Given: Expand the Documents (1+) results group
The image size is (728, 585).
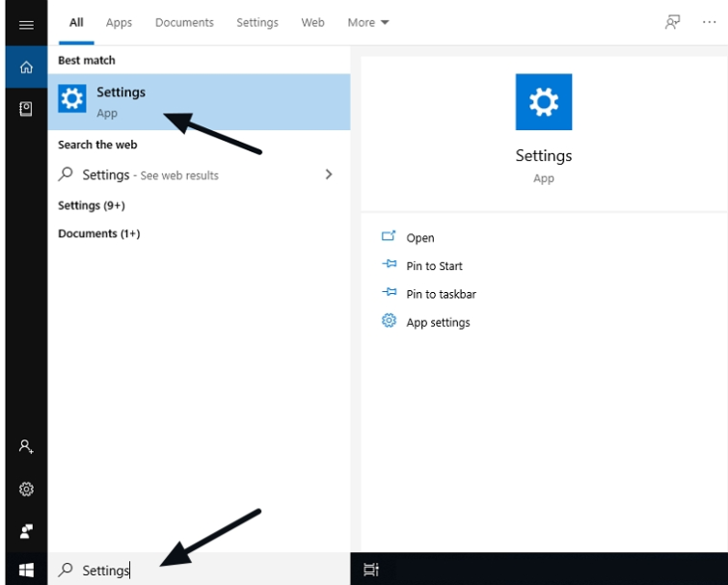Looking at the screenshot, I should 98,233.
